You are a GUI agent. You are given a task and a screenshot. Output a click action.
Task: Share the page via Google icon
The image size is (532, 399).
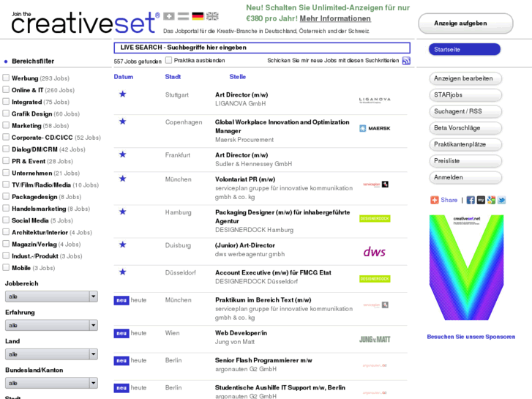(491, 200)
